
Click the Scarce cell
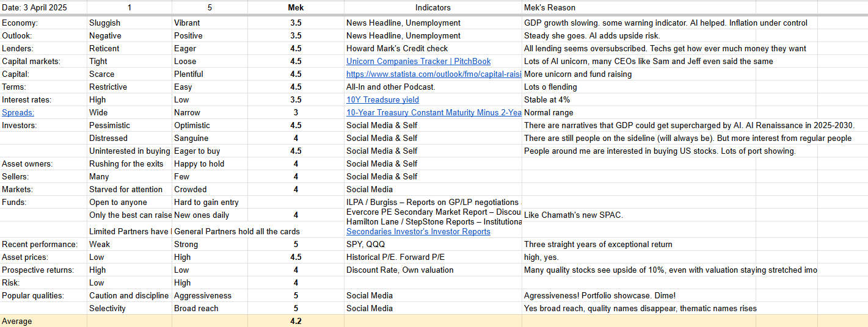click(129, 74)
